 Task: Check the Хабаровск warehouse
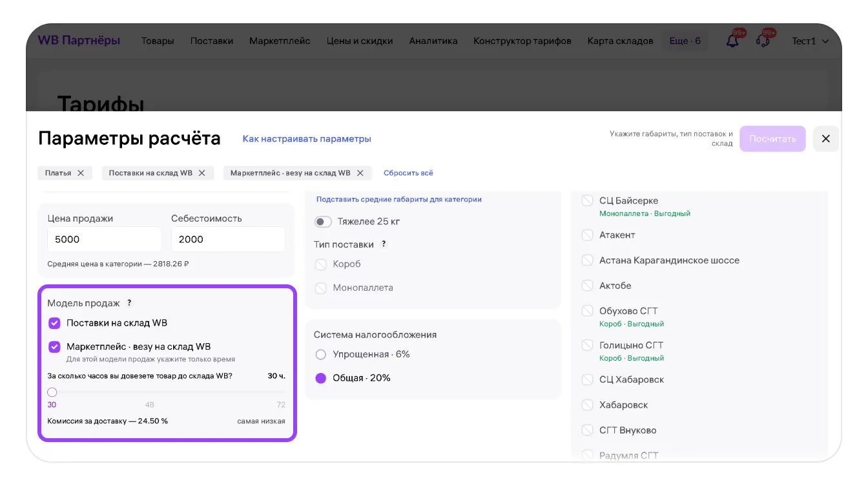(x=587, y=405)
